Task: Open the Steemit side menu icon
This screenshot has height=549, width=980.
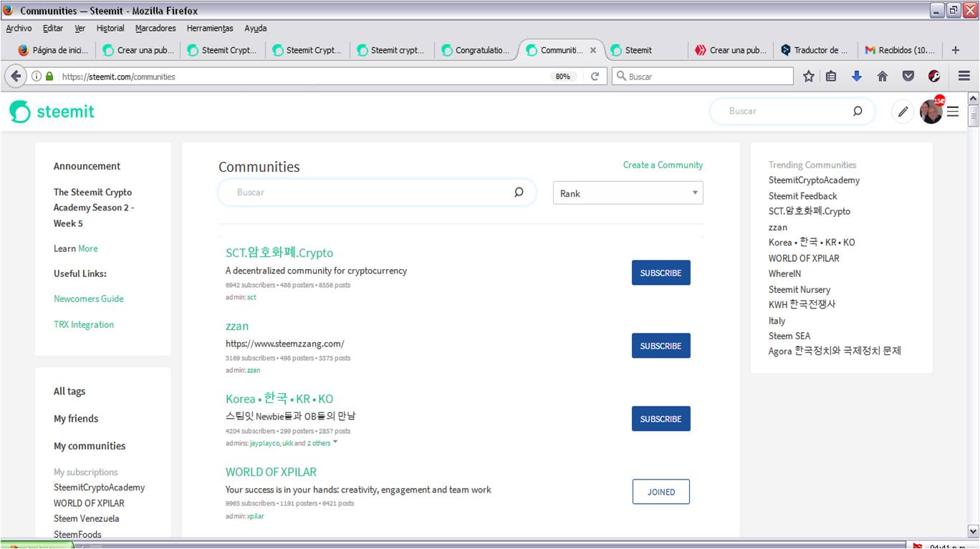Action: [x=953, y=112]
